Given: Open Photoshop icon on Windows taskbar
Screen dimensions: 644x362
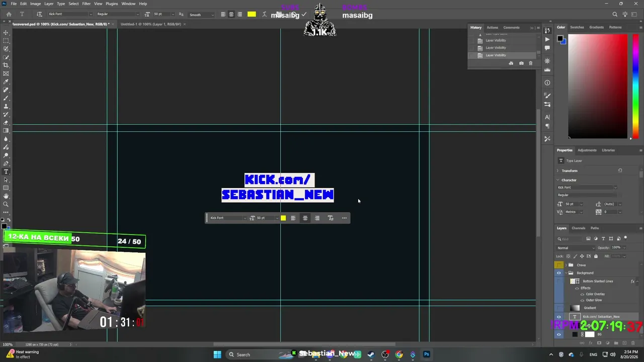Looking at the screenshot, I should [427, 354].
